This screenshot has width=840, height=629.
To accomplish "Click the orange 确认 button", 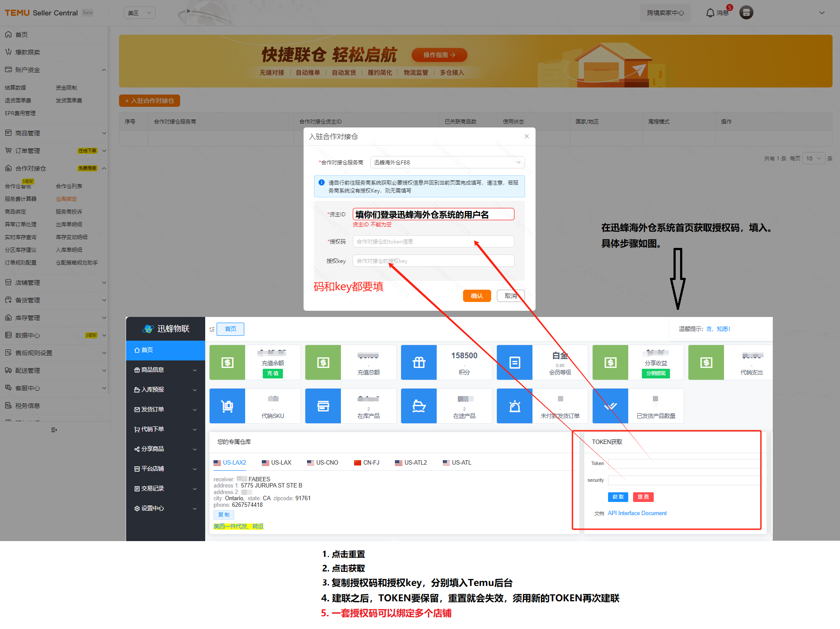I will 477,296.
